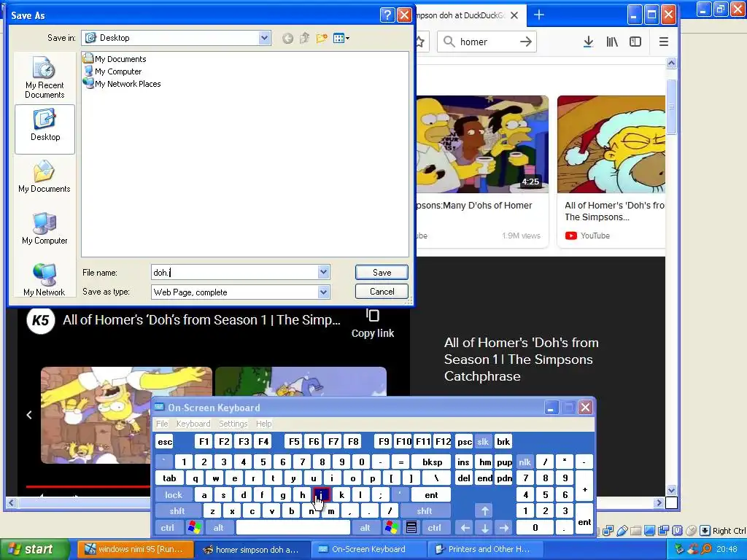Expand the Save in location dropdown
This screenshot has height=560, width=747.
tap(264, 38)
